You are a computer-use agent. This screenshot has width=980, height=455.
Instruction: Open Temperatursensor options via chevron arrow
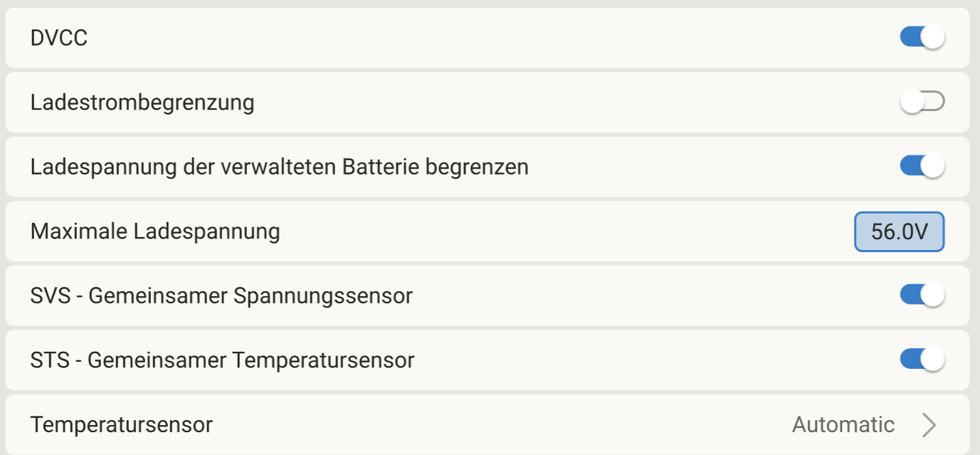coord(929,425)
